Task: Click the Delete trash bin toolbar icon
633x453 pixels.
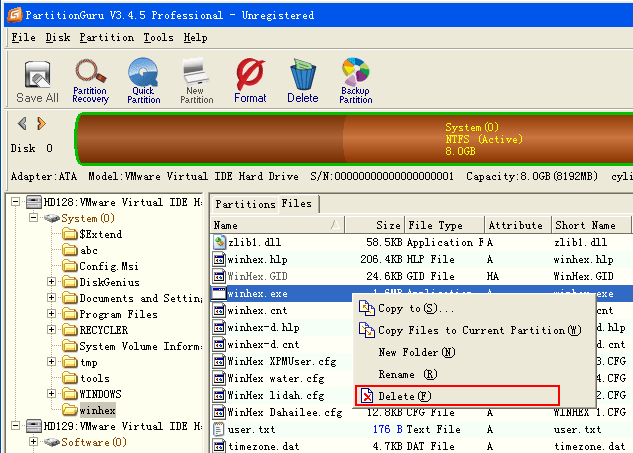Action: tap(303, 81)
